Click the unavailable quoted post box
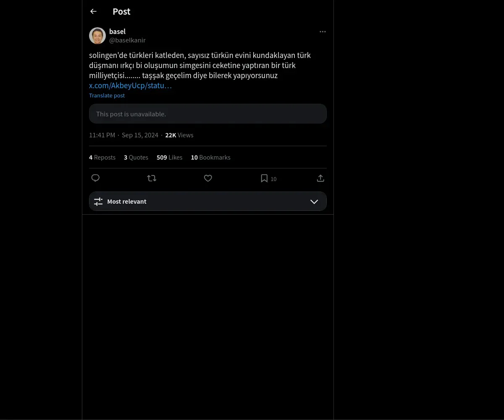The width and height of the screenshot is (504, 420). pos(207,114)
